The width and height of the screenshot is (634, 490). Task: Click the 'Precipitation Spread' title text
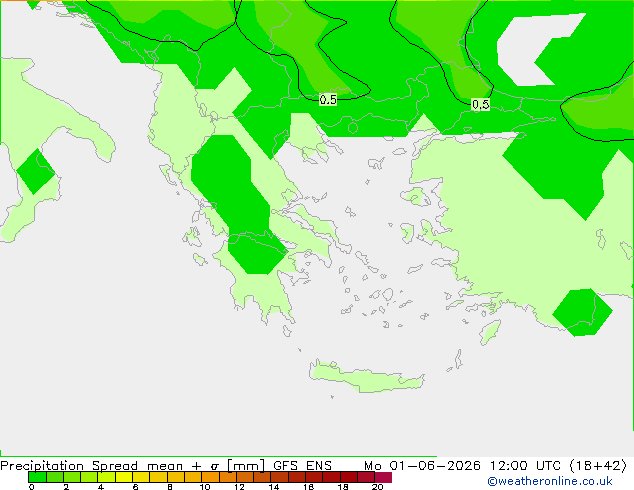pos(69,466)
